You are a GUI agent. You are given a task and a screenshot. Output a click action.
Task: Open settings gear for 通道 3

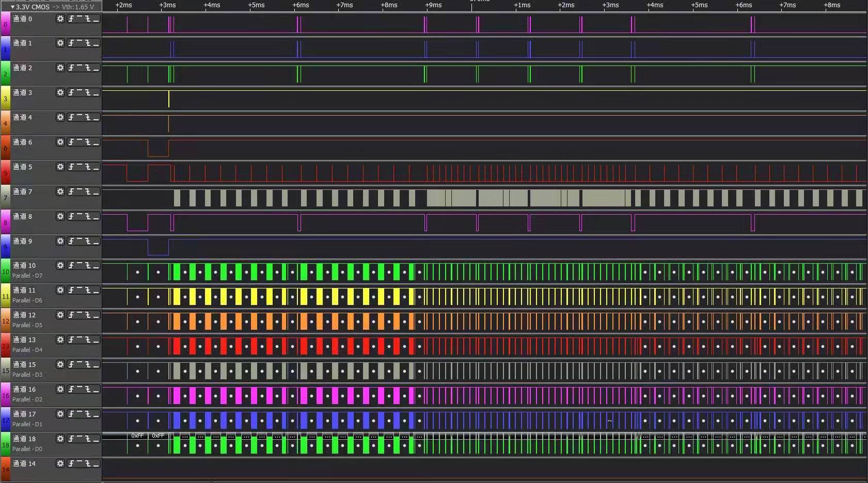[60, 92]
